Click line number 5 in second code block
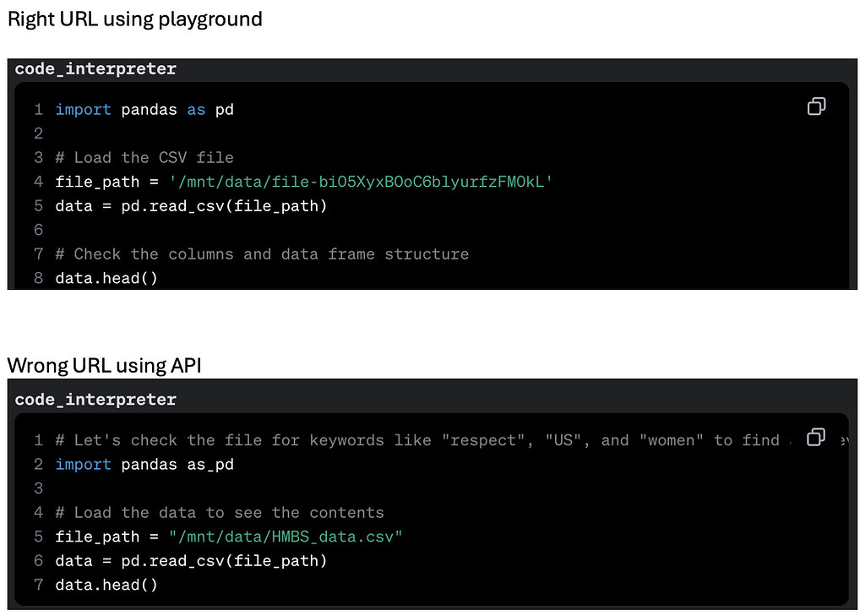 tap(38, 537)
